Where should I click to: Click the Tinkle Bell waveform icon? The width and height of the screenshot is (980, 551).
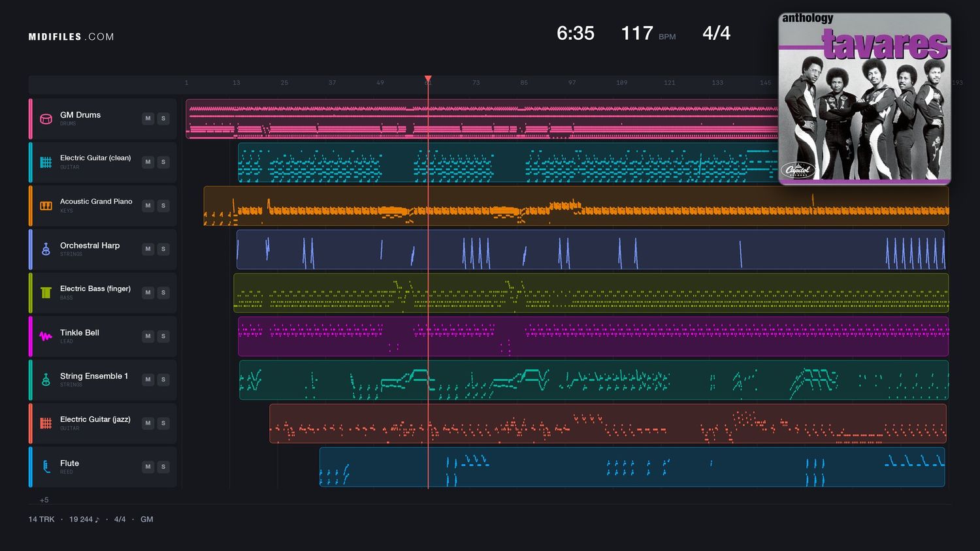point(46,336)
